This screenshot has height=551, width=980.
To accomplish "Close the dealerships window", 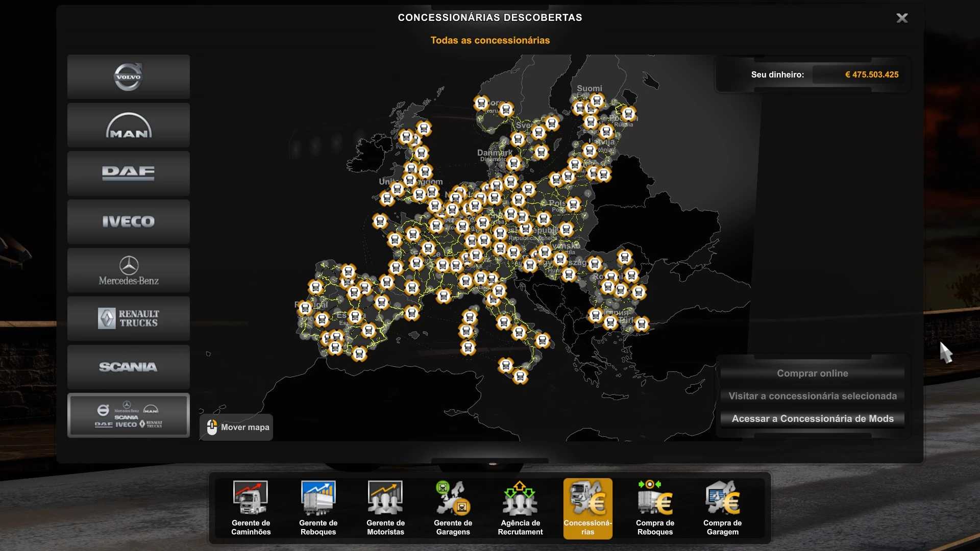I will tap(902, 18).
